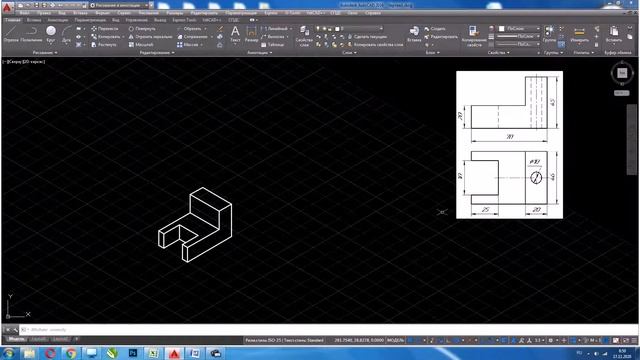Click the Trim (Обрезать) tool
This screenshot has height=360, width=640.
point(189,29)
